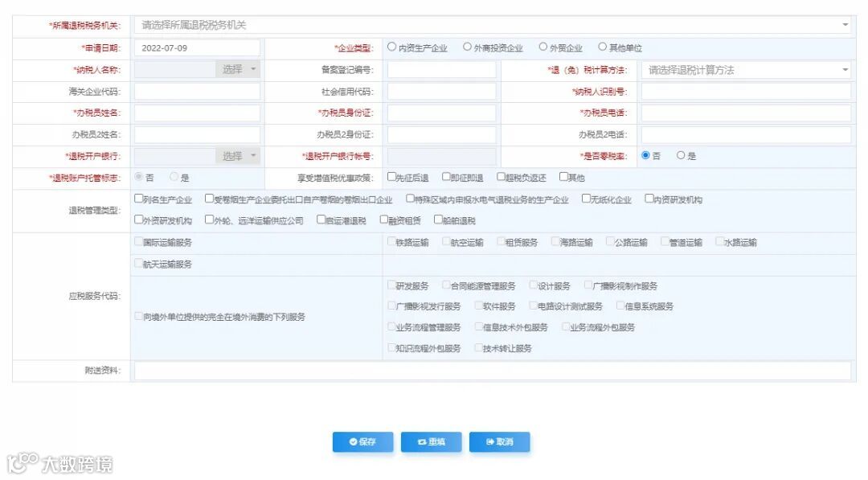This screenshot has height=480, width=868.
Task: Tick 航空运输 checkbox
Action: tap(446, 241)
